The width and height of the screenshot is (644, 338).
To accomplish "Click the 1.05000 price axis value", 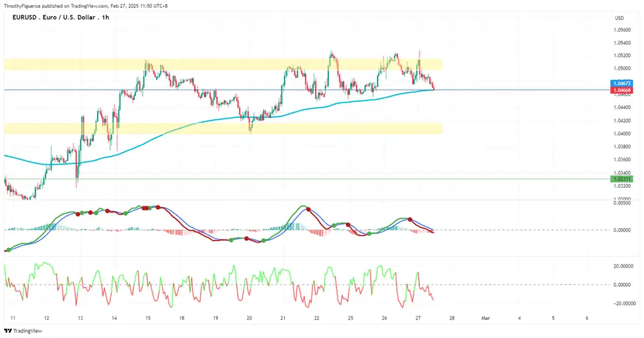I will click(x=622, y=68).
